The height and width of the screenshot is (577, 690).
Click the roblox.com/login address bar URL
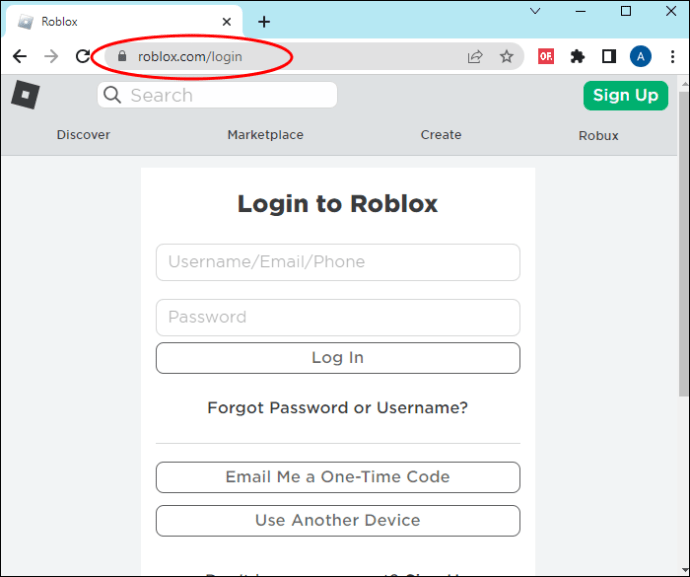coord(190,57)
